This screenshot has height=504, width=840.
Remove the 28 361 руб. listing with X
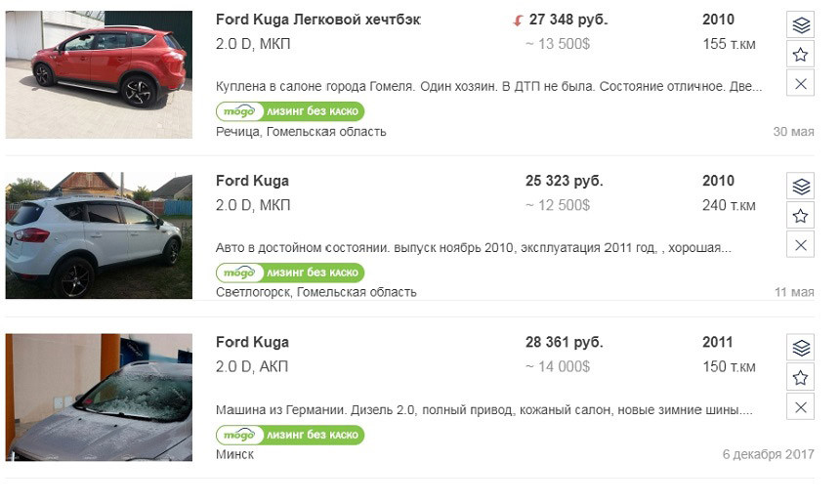click(801, 406)
